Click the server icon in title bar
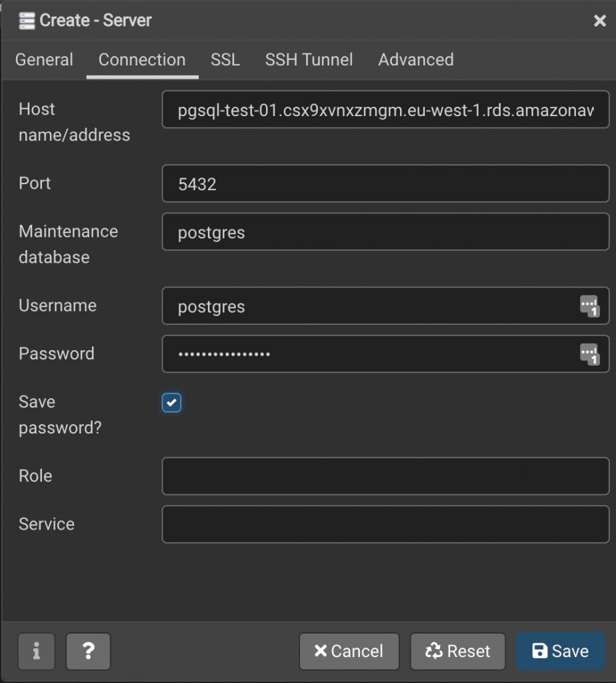Viewport: 616px width, 683px height. click(26, 21)
